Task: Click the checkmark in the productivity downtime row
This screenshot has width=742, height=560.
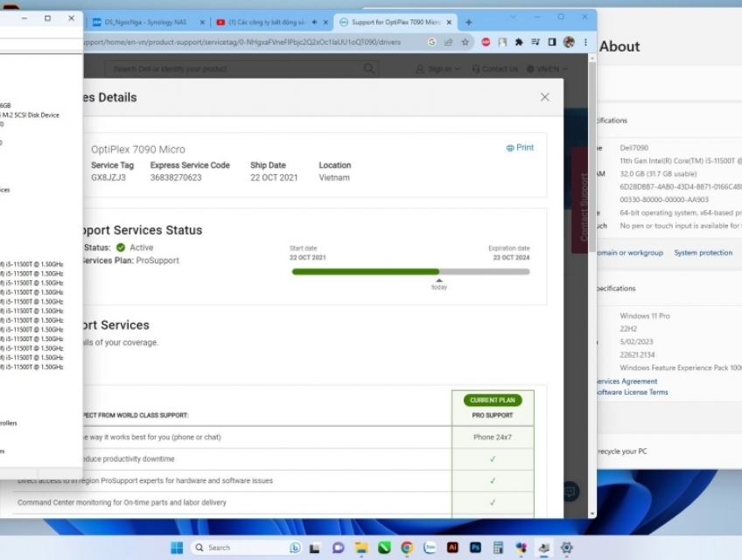Action: (493, 458)
